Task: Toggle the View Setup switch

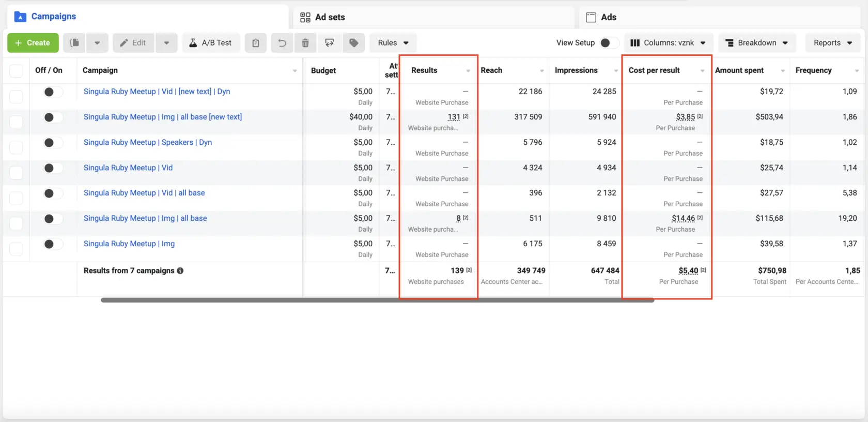Action: click(609, 43)
